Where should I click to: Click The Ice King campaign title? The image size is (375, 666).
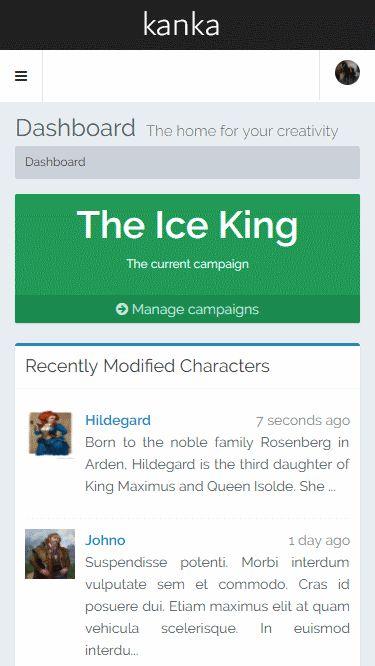click(x=187, y=225)
